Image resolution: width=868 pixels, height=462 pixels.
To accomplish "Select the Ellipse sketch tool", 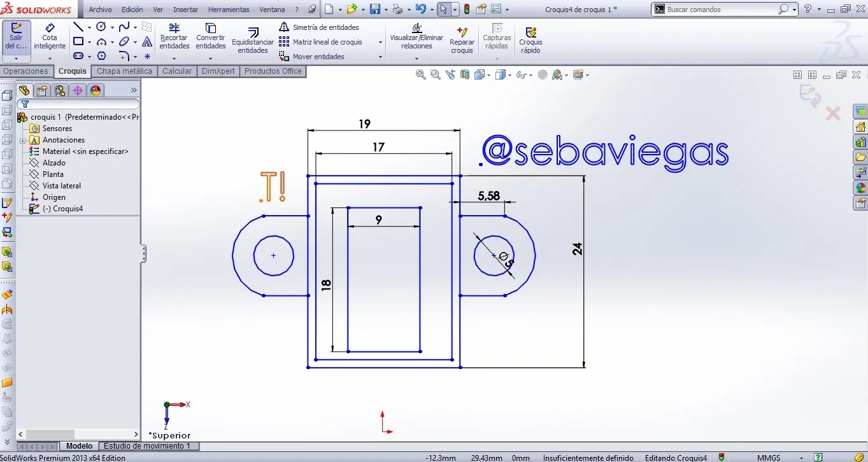I will [124, 41].
